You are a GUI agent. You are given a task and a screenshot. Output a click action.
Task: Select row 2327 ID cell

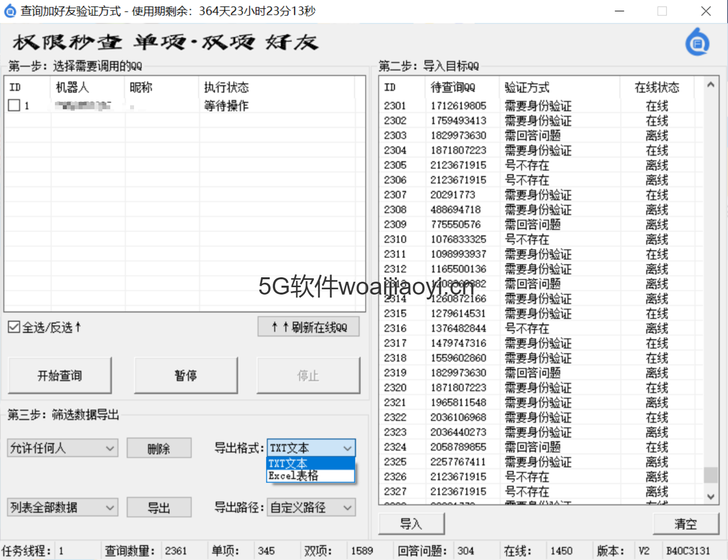tap(395, 491)
